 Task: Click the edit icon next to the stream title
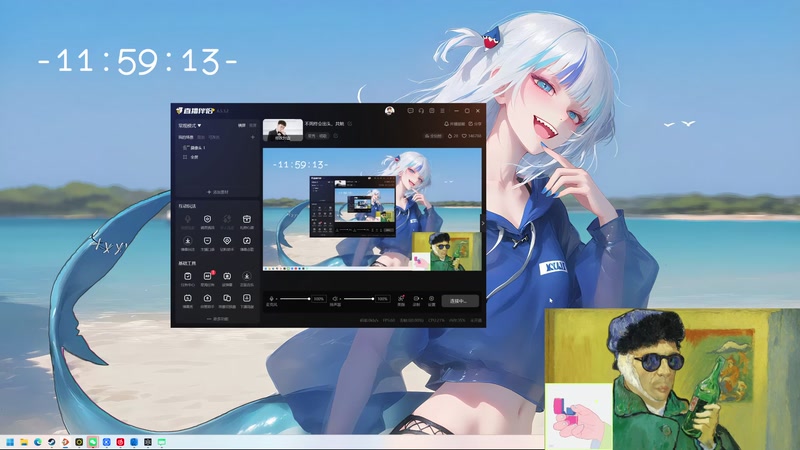[349, 124]
